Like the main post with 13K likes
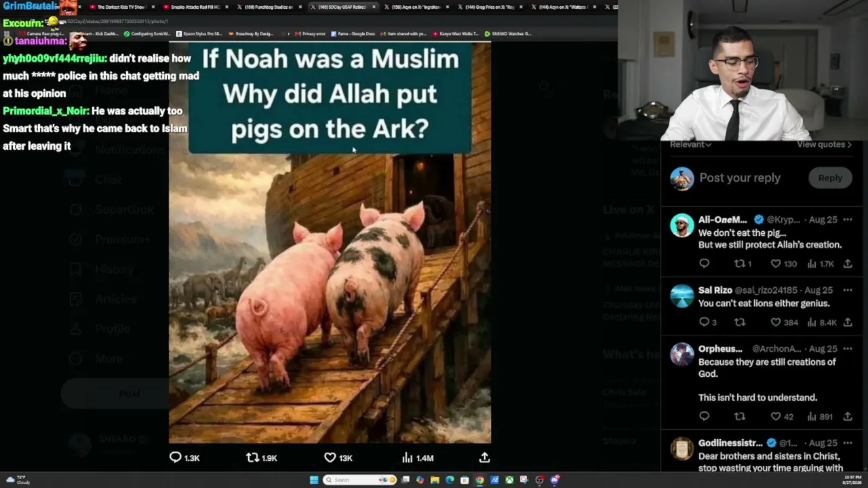Screen dimensions: 868x488 338,457
